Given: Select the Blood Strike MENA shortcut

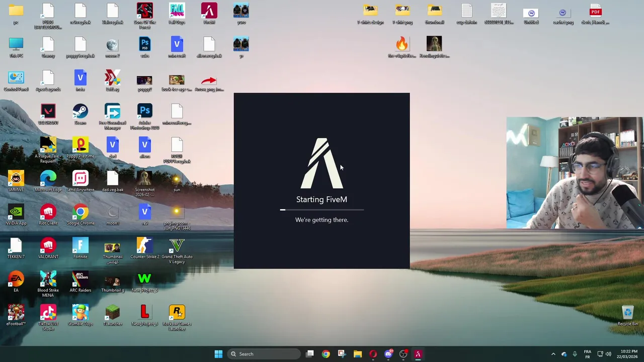Looking at the screenshot, I should (x=48, y=284).
